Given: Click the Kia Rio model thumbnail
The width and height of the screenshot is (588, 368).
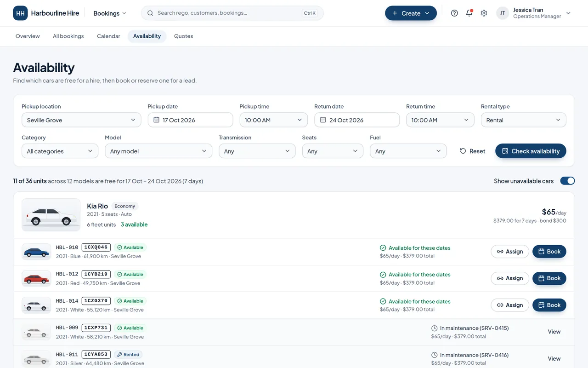Looking at the screenshot, I should click(x=51, y=215).
